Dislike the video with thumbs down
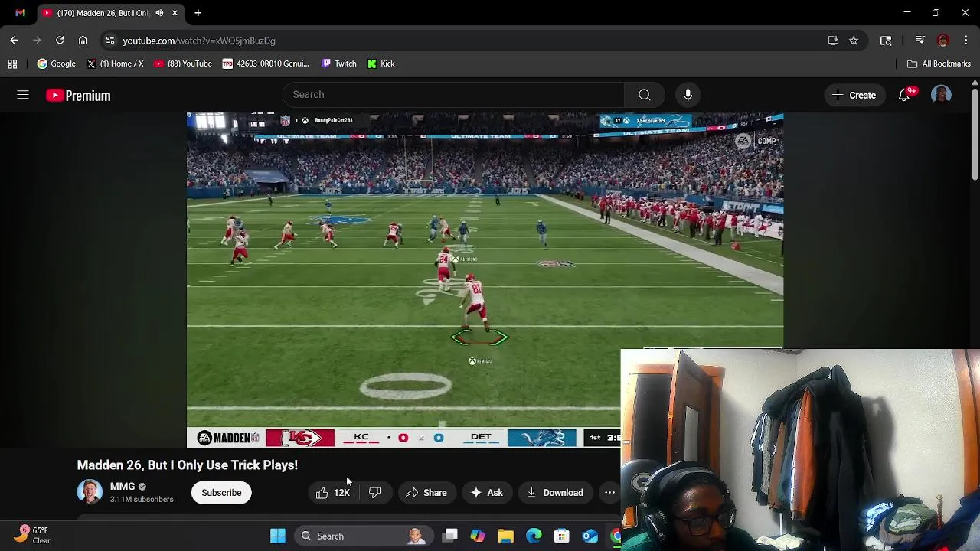Viewport: 980px width, 551px height. [374, 493]
